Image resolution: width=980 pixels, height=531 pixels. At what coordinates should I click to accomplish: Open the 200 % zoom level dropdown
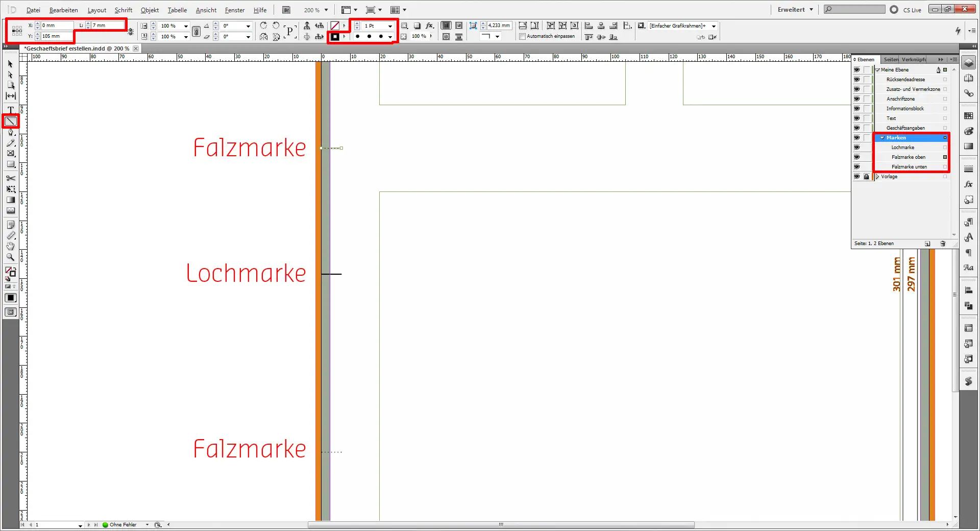pos(326,10)
